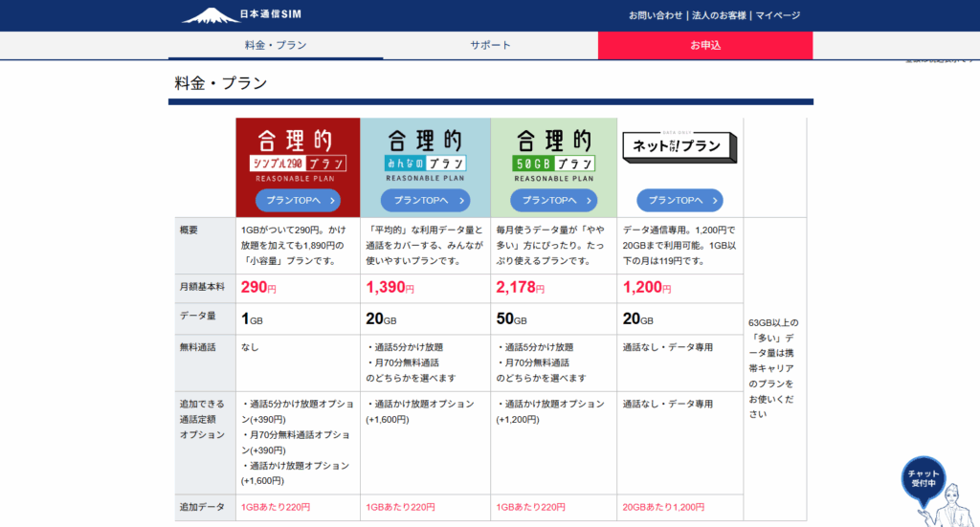Click 通話なし・データ専用 in オプション row
Image resolution: width=980 pixels, height=527 pixels.
[668, 404]
